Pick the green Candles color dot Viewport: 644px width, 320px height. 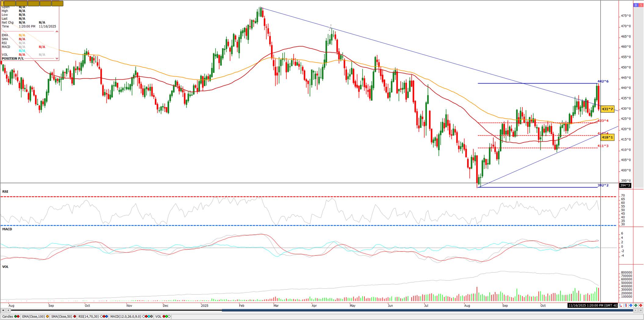point(16,317)
